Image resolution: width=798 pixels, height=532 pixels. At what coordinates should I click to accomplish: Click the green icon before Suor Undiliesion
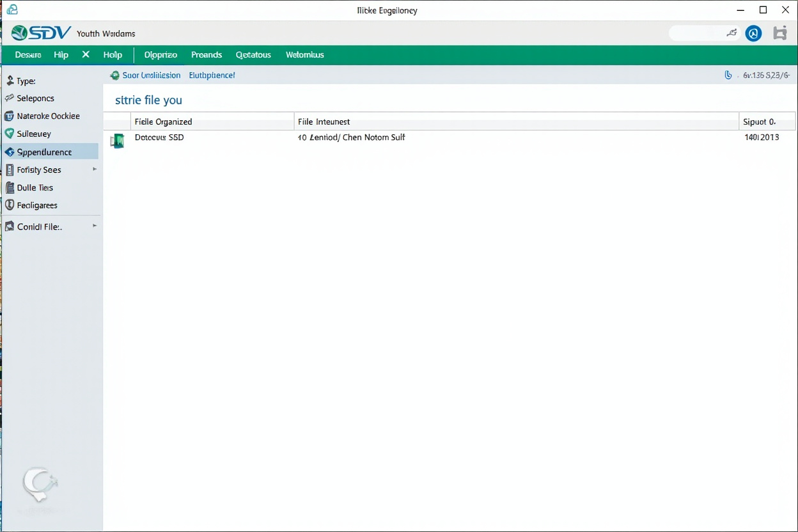coord(114,75)
